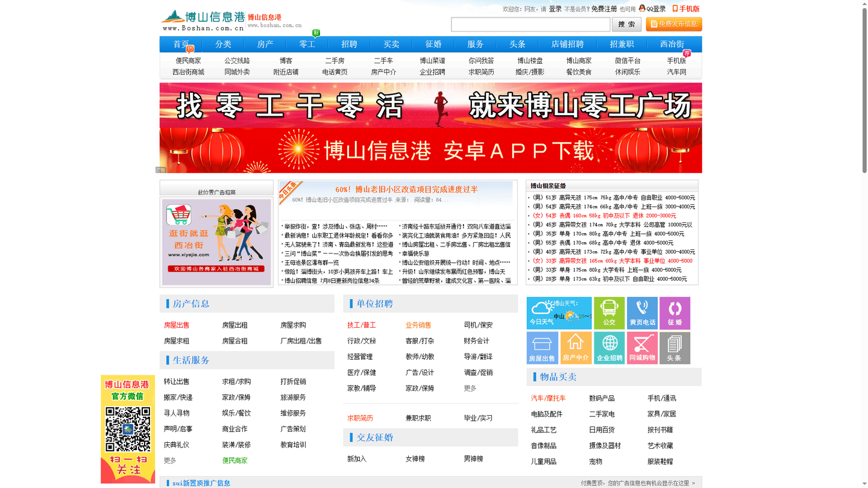Open 零工 in main navigation
This screenshot has height=488, width=868.
307,44
